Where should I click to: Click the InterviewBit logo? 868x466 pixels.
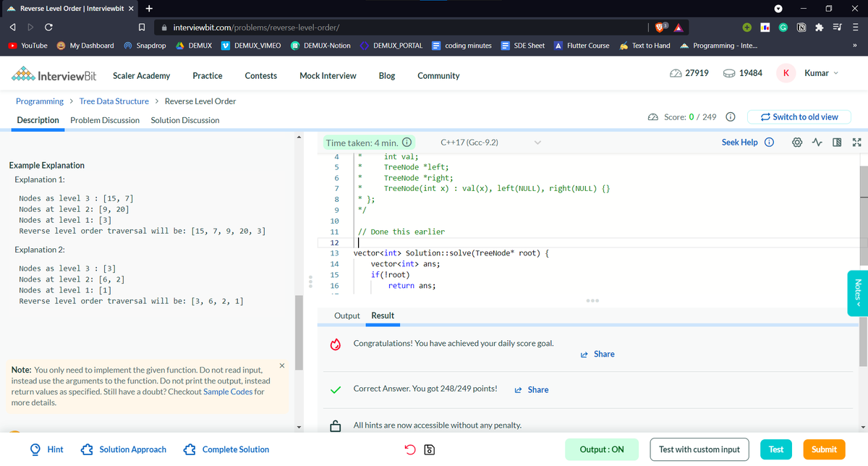pos(55,75)
